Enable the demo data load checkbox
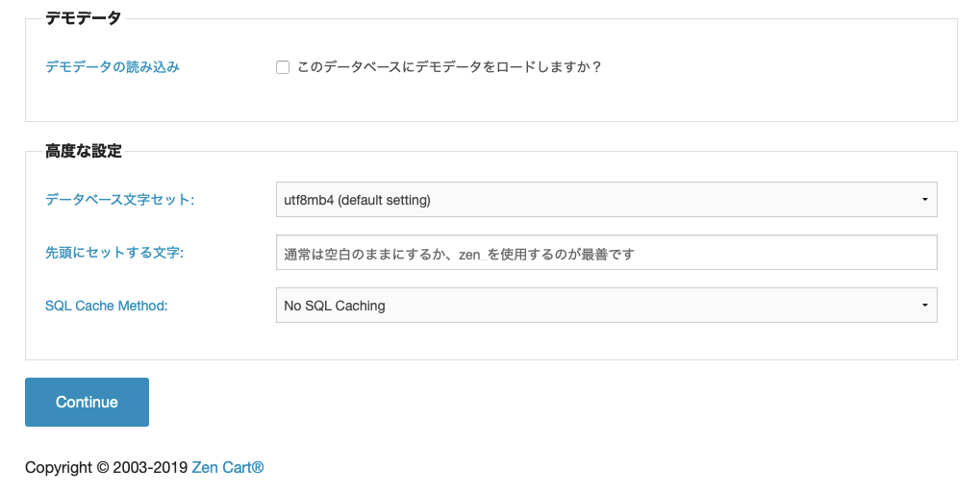 283,67
